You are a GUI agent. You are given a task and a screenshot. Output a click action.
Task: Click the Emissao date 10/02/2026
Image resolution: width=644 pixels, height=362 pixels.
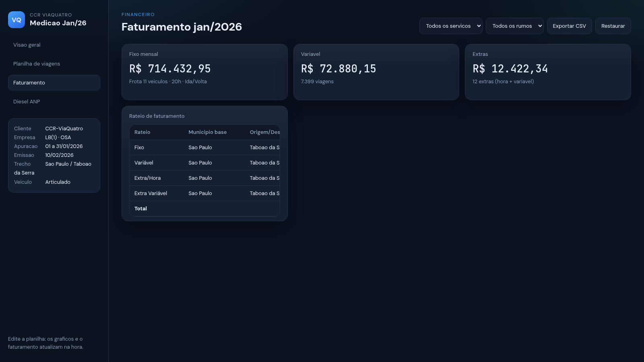[x=59, y=155]
